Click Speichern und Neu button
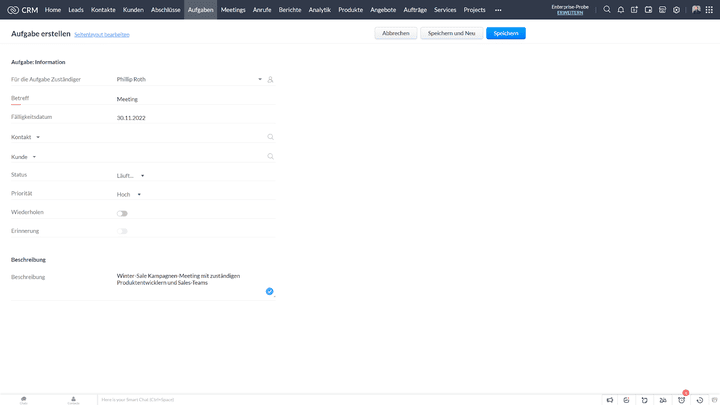This screenshot has width=720, height=405. click(451, 33)
